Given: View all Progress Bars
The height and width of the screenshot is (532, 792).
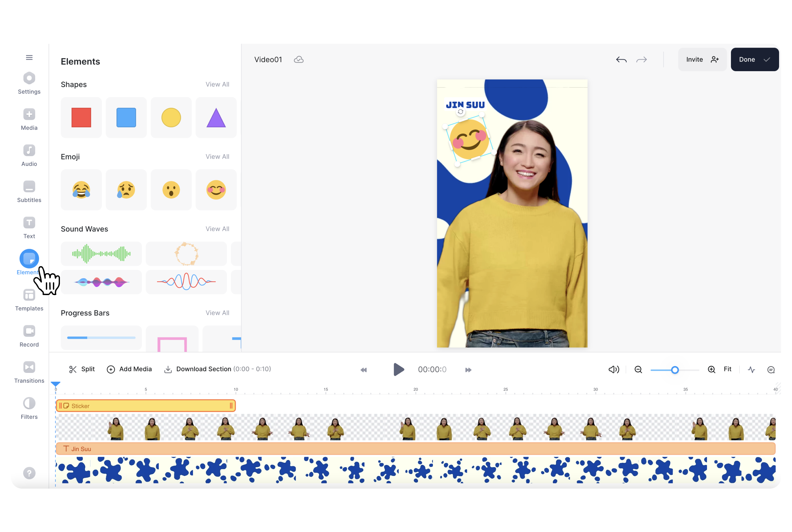Looking at the screenshot, I should [217, 313].
